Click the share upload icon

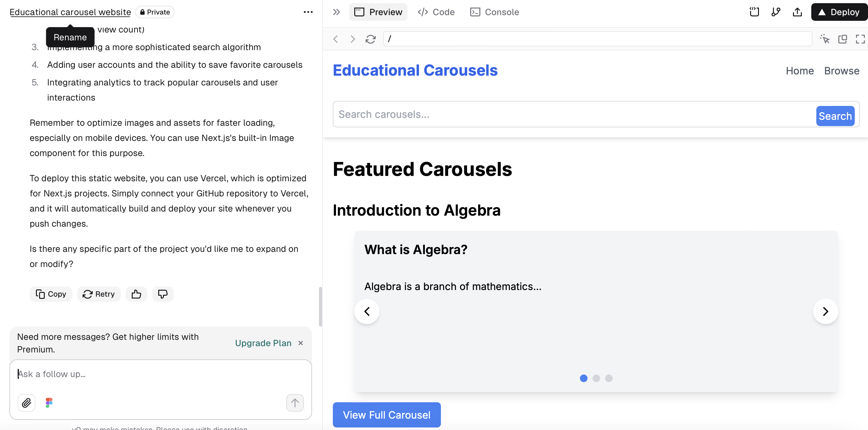pos(797,12)
